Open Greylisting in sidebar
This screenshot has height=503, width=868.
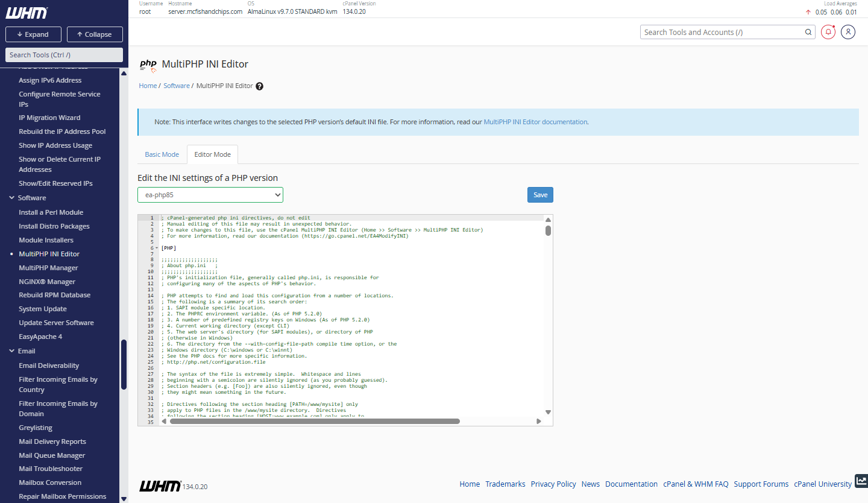point(36,428)
